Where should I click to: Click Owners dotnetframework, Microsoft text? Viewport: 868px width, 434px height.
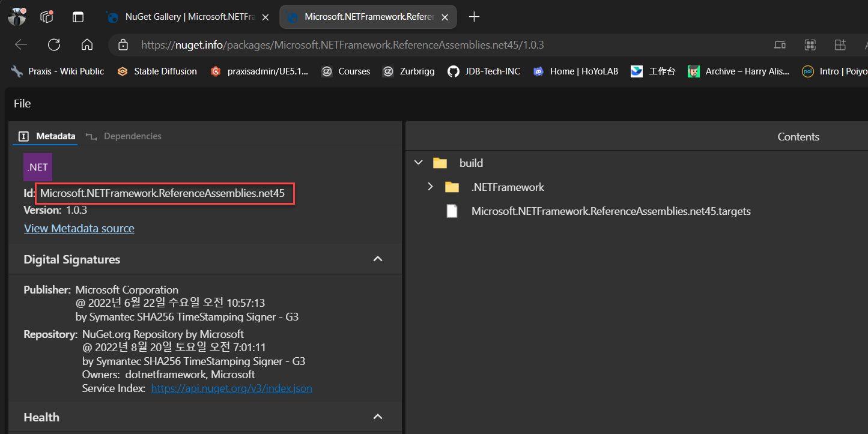tap(169, 375)
